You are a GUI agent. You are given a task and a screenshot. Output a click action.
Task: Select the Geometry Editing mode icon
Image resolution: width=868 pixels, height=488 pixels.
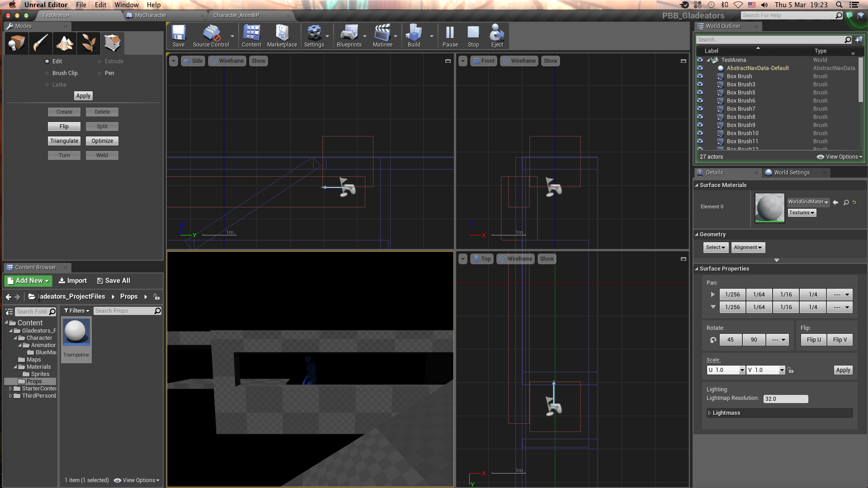pyautogui.click(x=112, y=43)
